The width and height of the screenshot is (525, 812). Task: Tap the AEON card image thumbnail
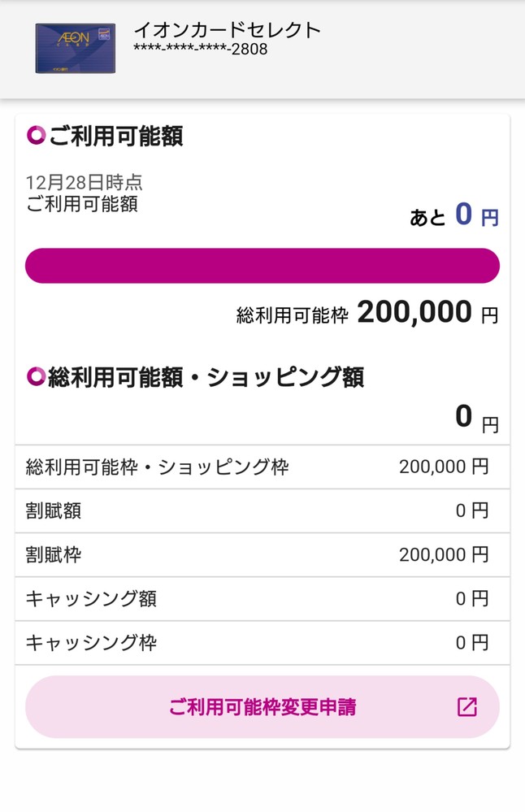click(75, 48)
